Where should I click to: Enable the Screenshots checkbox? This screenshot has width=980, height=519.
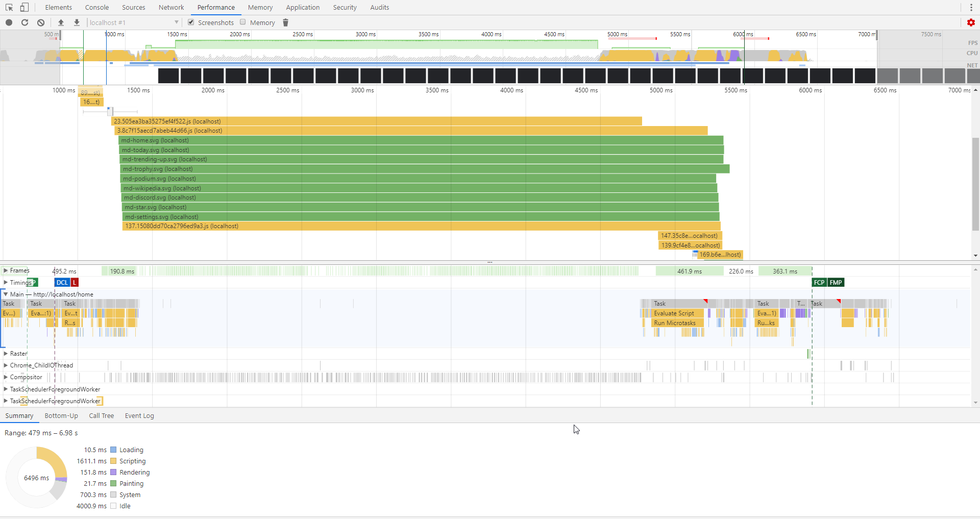click(x=191, y=22)
